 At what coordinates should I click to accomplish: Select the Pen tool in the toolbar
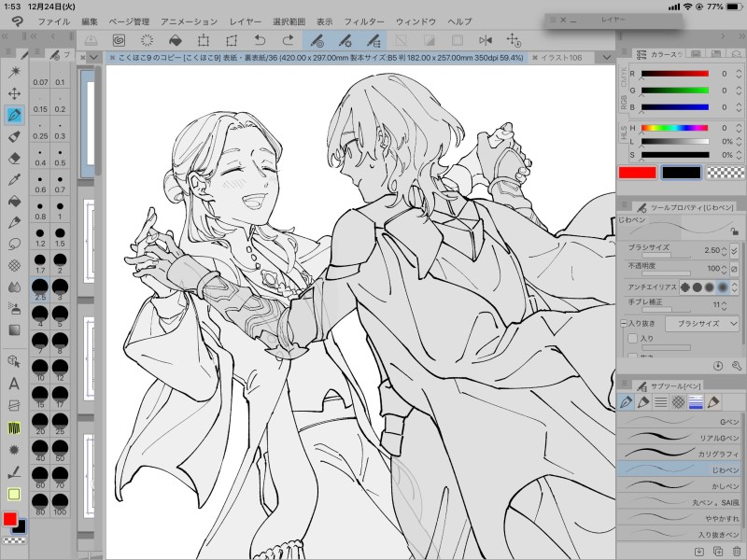coord(14,115)
